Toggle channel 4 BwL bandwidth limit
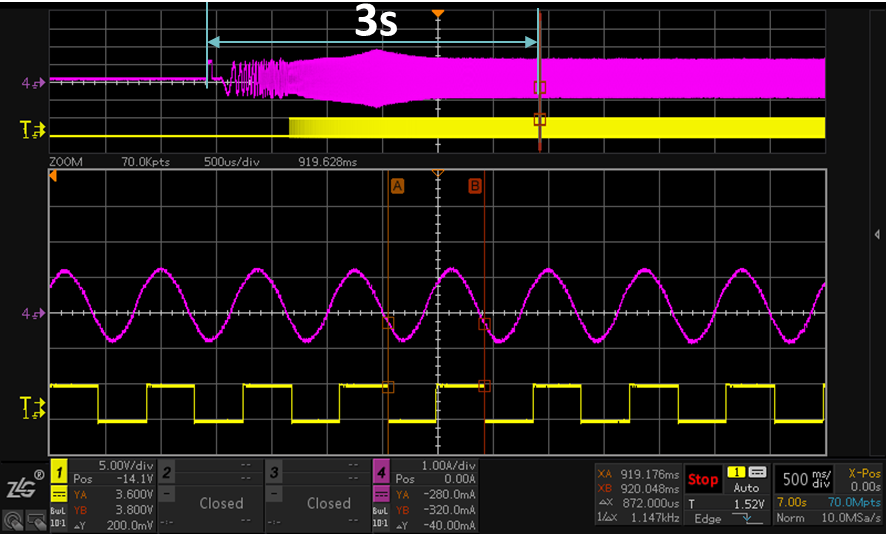 [x=381, y=510]
